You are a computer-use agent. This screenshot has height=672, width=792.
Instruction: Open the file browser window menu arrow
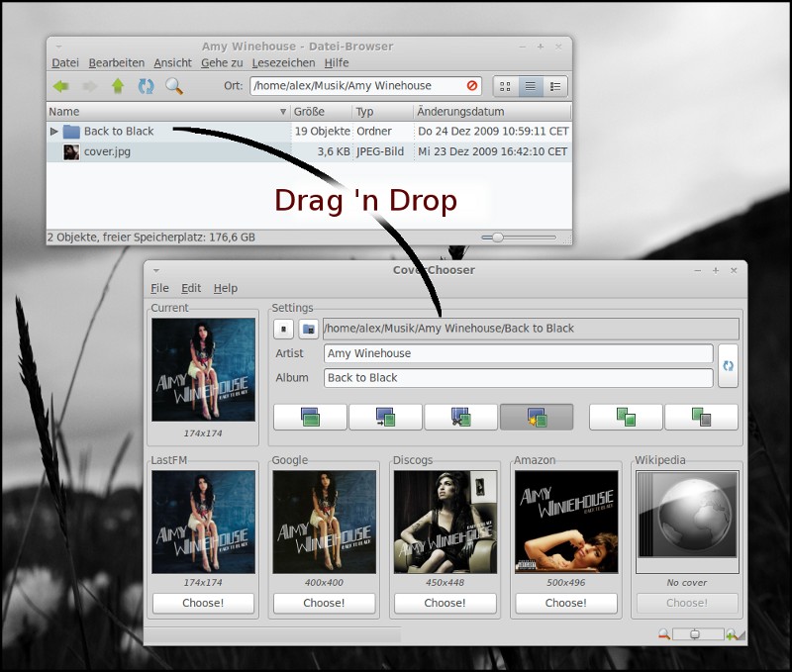pyautogui.click(x=58, y=47)
